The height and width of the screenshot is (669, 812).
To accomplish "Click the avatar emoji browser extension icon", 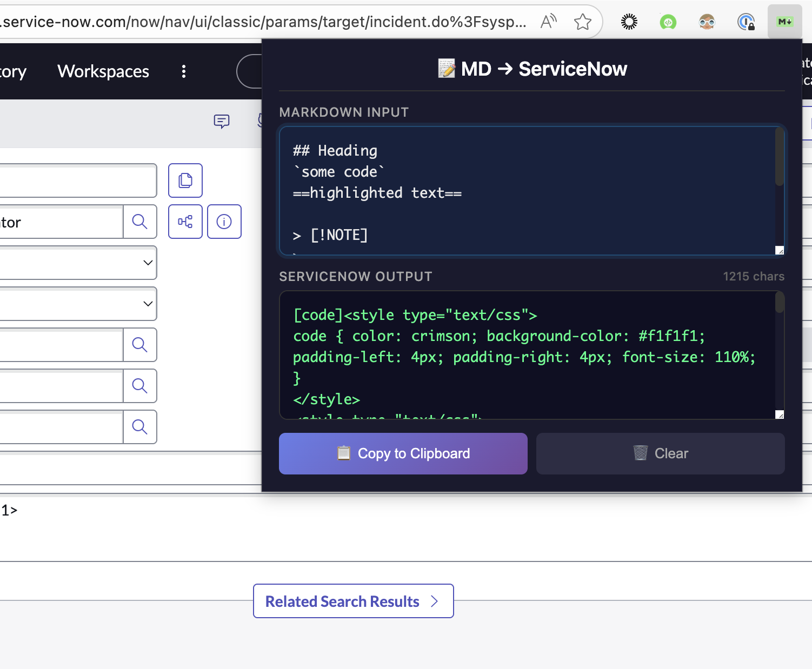I will coord(707,22).
